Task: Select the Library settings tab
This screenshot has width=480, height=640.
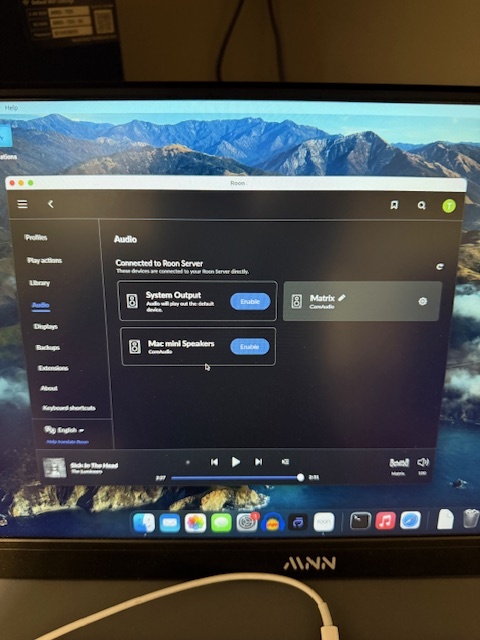Action: pos(40,283)
